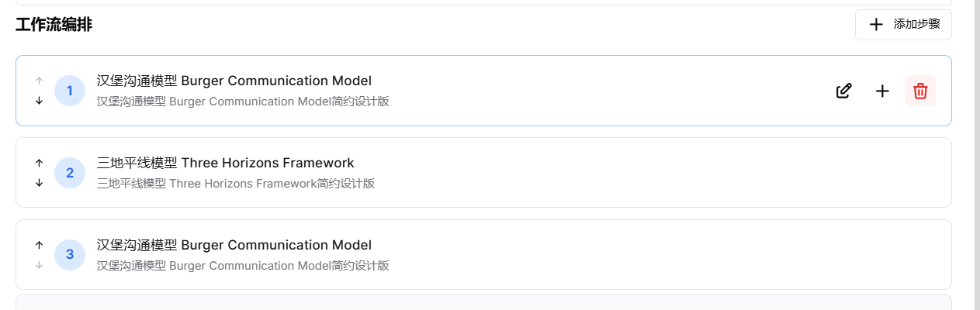Move step 2 down with its down arrow
This screenshot has width=980, height=310.
(40, 183)
